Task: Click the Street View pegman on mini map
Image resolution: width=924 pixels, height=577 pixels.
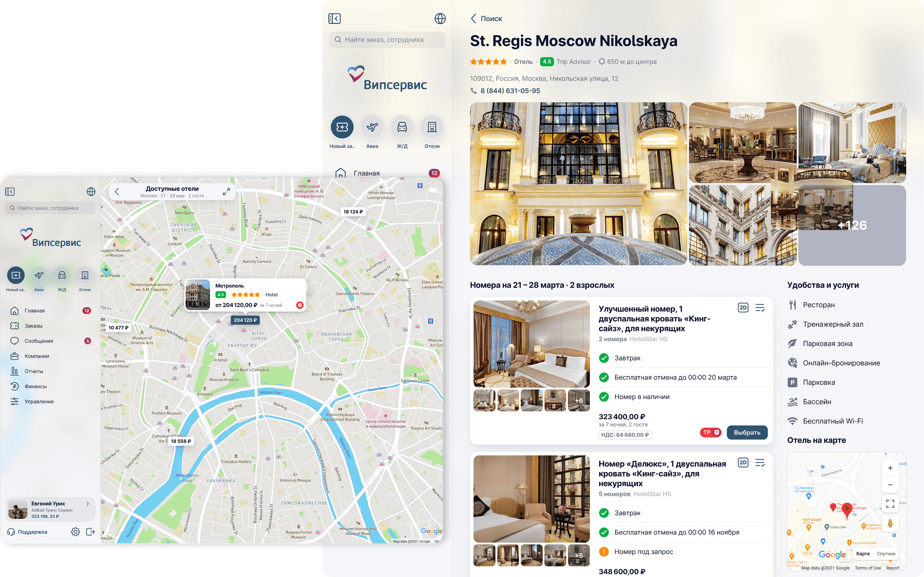Action: point(890,523)
